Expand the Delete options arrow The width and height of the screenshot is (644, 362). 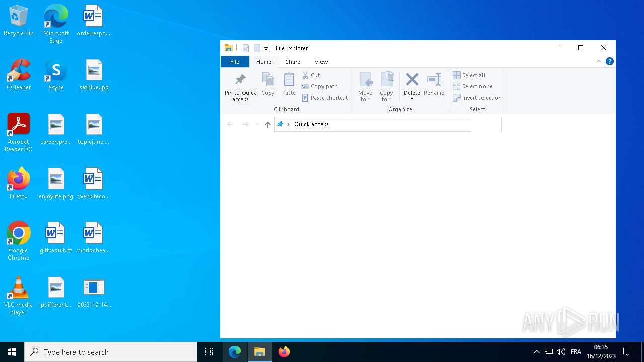click(x=412, y=99)
